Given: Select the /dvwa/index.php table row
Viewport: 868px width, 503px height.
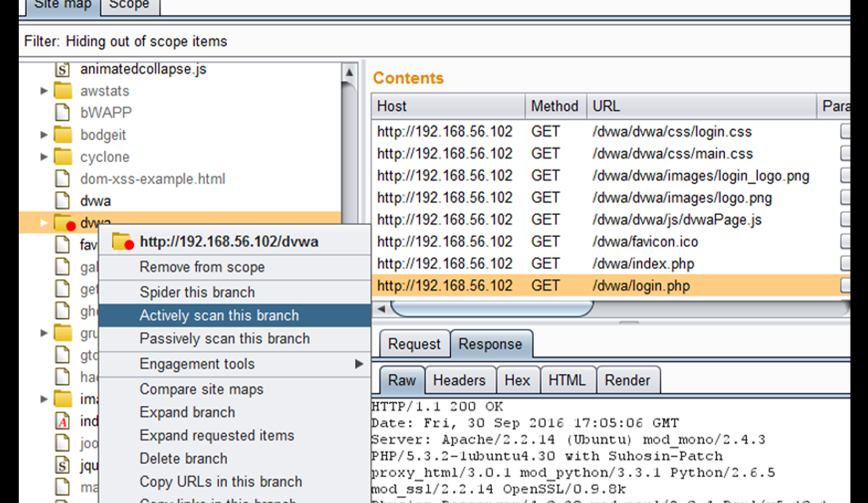Looking at the screenshot, I should click(612, 264).
